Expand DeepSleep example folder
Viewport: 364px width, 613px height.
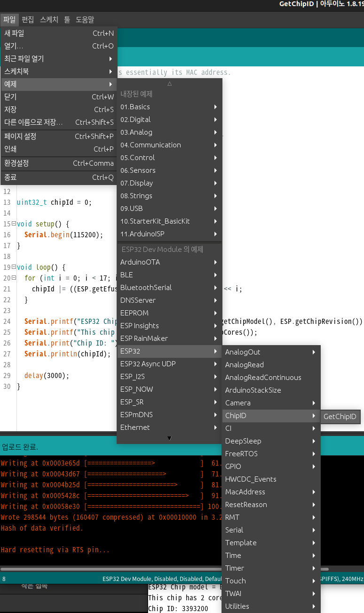coord(271,441)
